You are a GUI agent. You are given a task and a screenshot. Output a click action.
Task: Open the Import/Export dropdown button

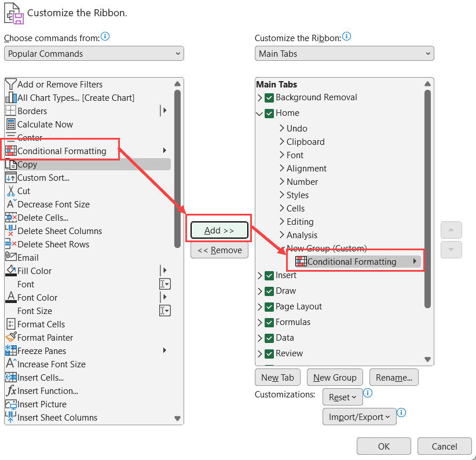359,417
